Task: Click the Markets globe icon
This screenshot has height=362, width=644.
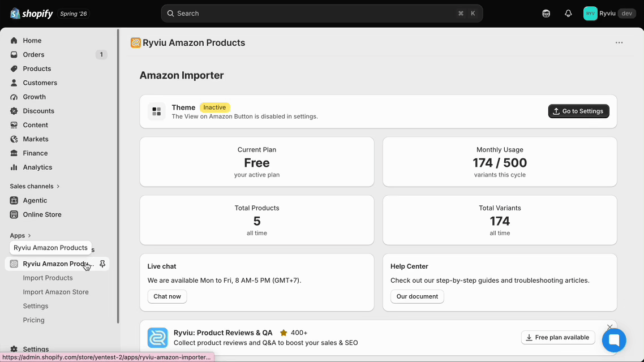Action: coord(14,139)
